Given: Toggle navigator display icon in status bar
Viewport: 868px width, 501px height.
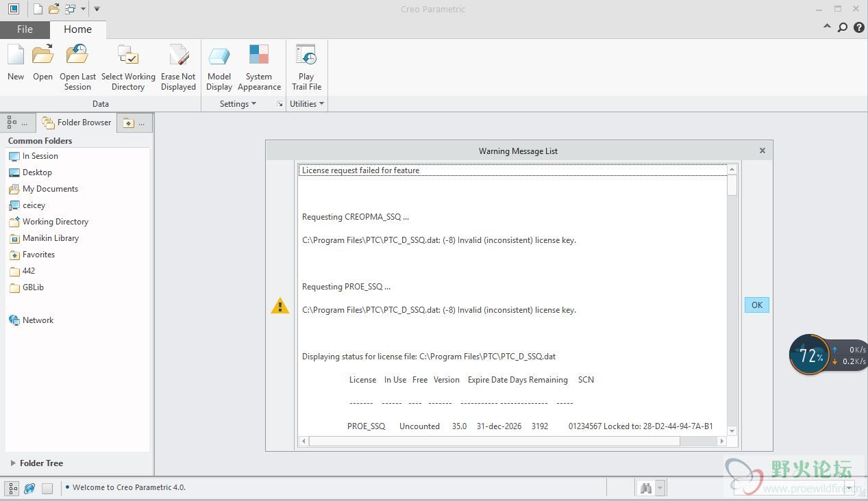Looking at the screenshot, I should pyautogui.click(x=13, y=488).
